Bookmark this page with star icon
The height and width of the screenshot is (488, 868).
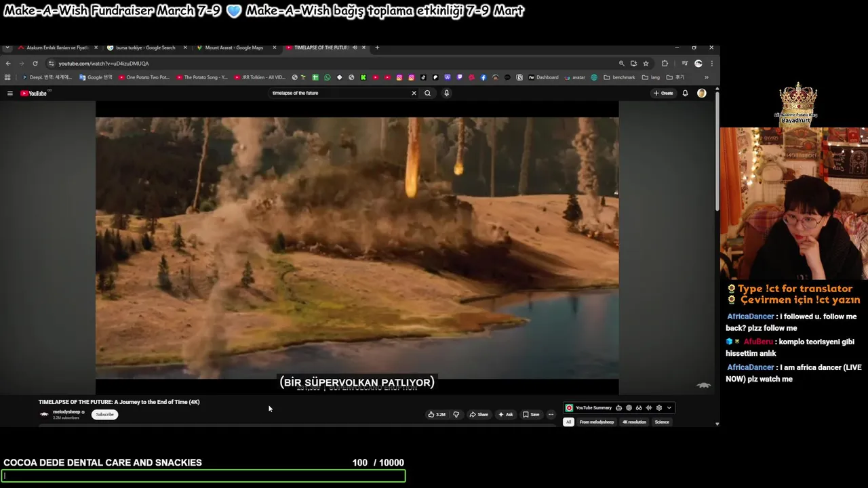click(646, 64)
